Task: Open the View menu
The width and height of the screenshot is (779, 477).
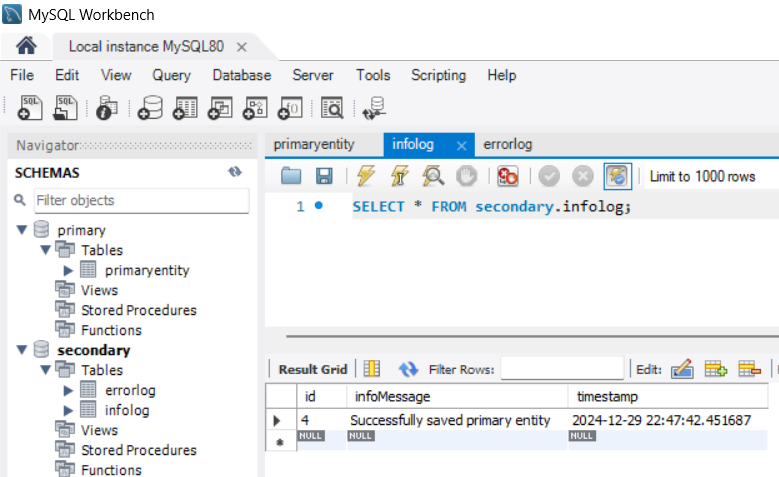Action: pos(116,75)
